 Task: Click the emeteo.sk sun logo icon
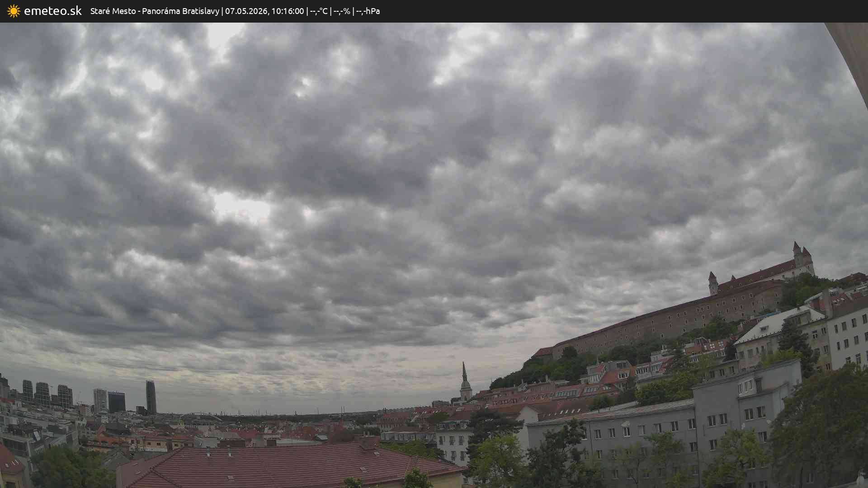coord(14,11)
